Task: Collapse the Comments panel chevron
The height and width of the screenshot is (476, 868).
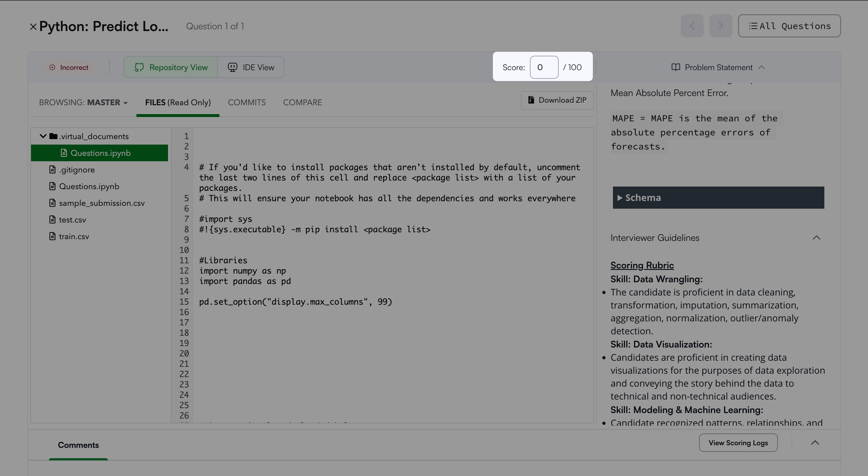Action: click(x=815, y=443)
